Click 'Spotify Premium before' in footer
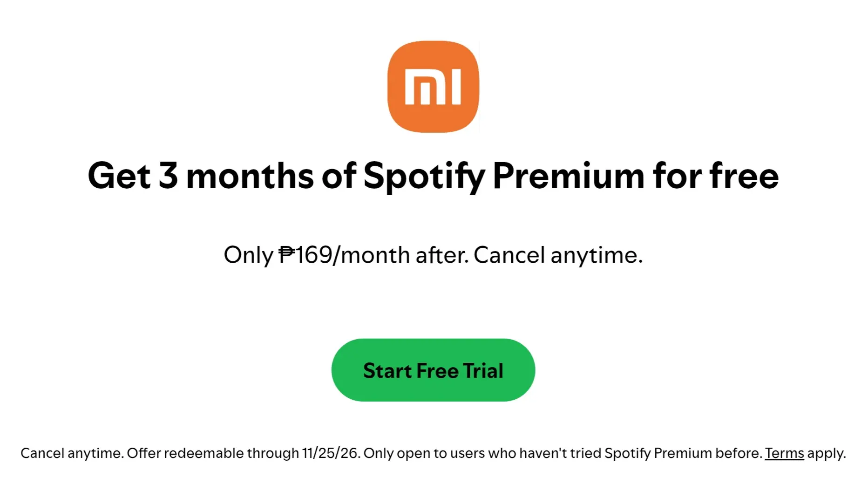The height and width of the screenshot is (491, 868). [682, 453]
